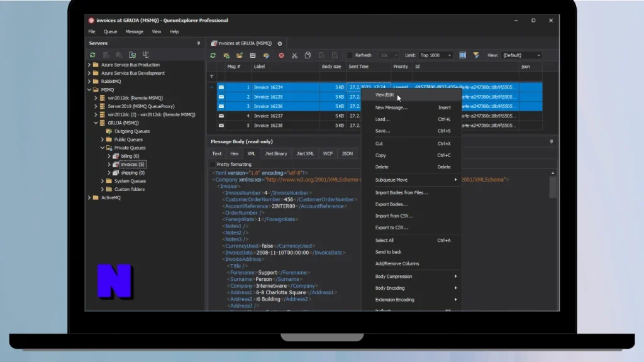
Task: Open the Help menu
Action: [x=174, y=31]
